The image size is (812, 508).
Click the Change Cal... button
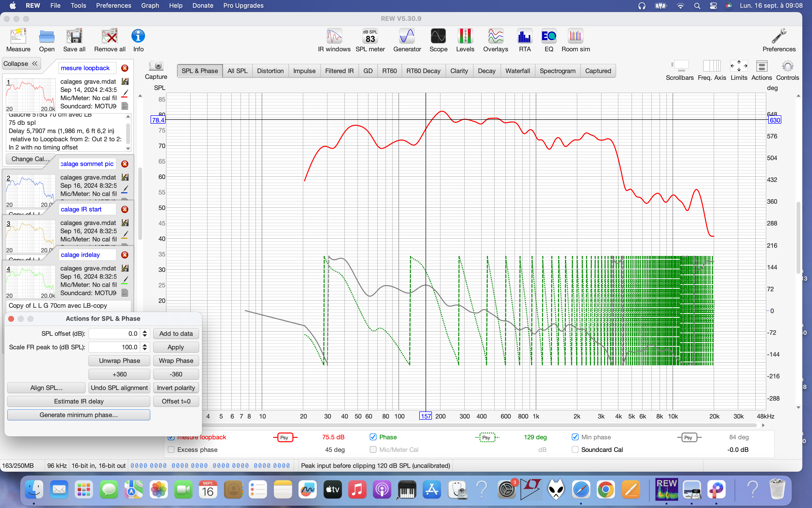click(30, 159)
